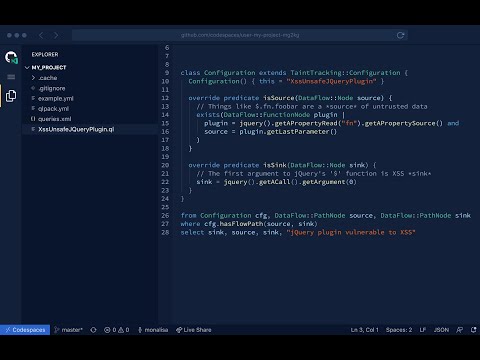Change the LF end of line sequence

423,330
